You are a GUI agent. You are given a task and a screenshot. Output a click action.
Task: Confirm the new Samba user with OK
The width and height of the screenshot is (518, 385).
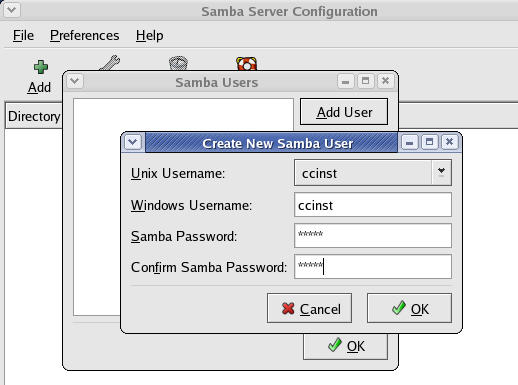click(x=409, y=308)
